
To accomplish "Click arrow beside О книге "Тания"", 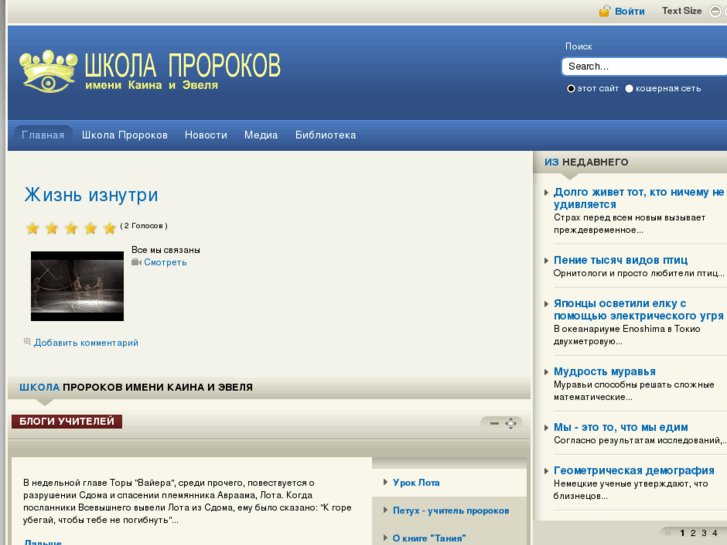I will (385, 538).
